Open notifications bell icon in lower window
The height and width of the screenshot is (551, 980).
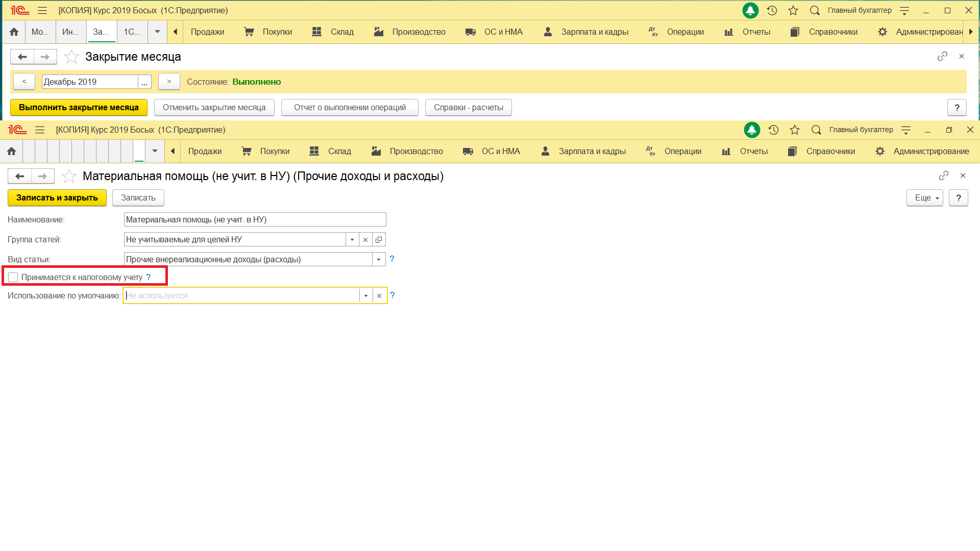point(752,130)
